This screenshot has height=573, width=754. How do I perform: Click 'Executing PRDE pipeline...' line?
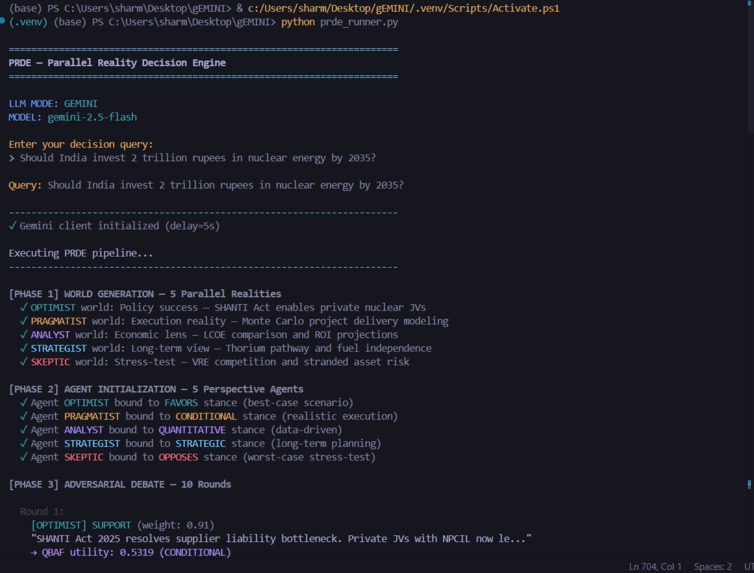pos(81,253)
